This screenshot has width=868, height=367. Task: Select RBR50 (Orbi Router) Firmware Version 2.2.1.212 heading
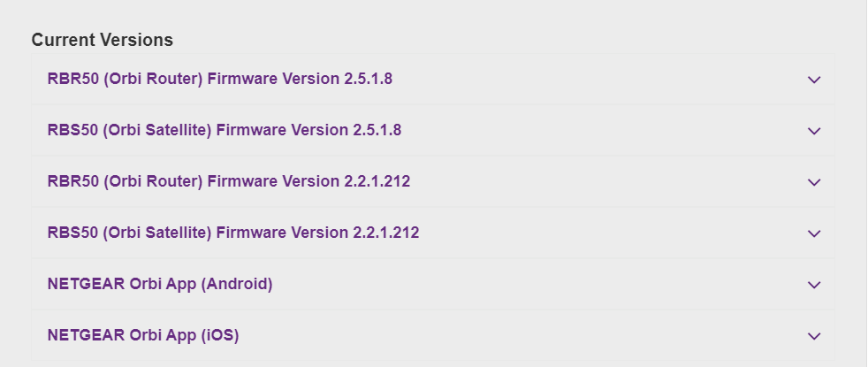[229, 181]
